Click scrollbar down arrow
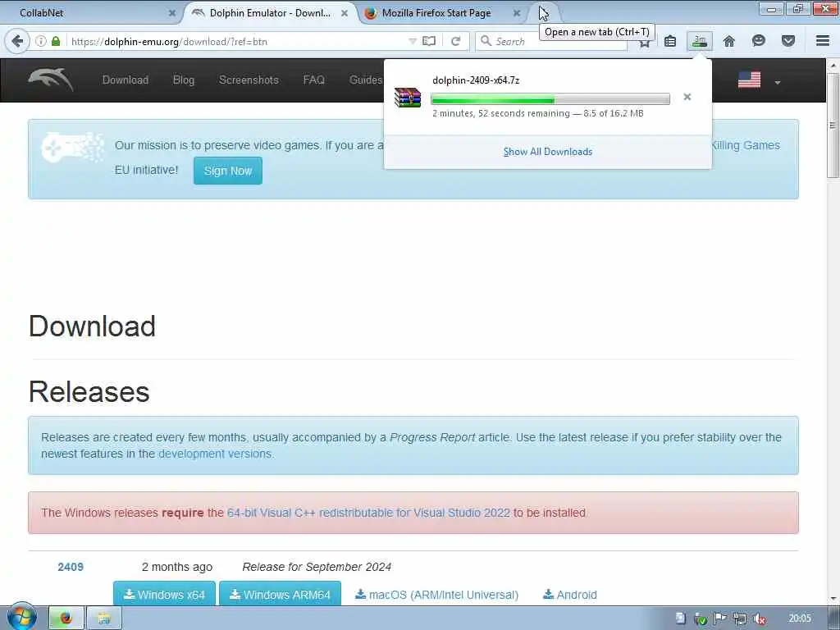The height and width of the screenshot is (630, 840). click(833, 598)
